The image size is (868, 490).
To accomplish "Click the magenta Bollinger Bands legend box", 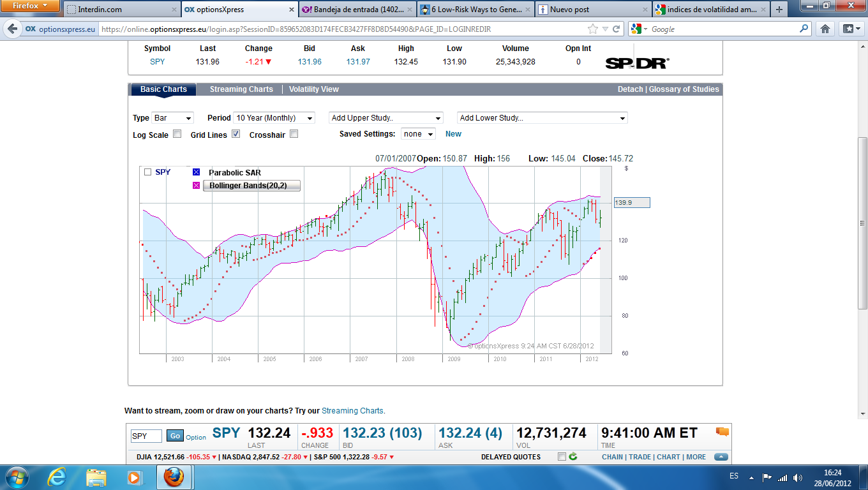I will pos(197,186).
